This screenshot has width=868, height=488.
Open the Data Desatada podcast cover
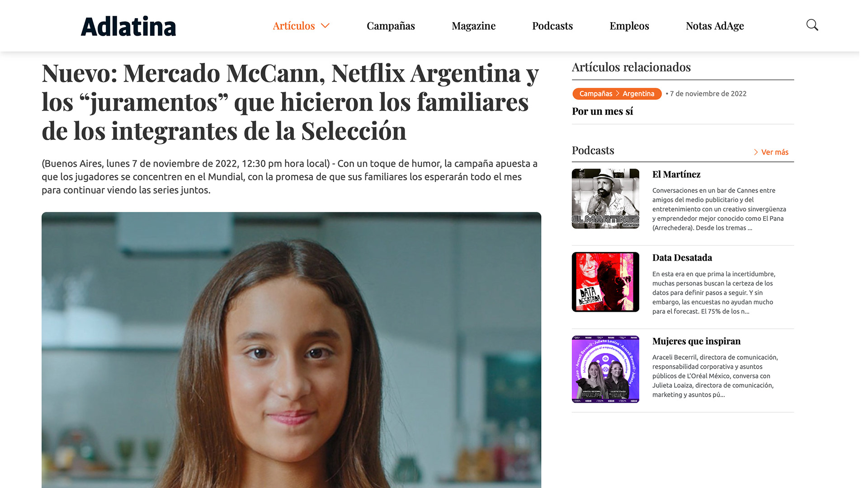605,282
